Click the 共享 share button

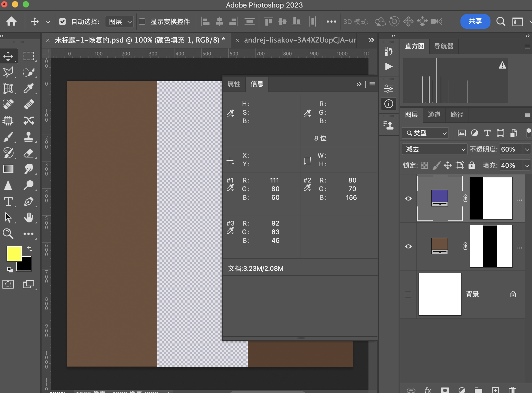(475, 21)
